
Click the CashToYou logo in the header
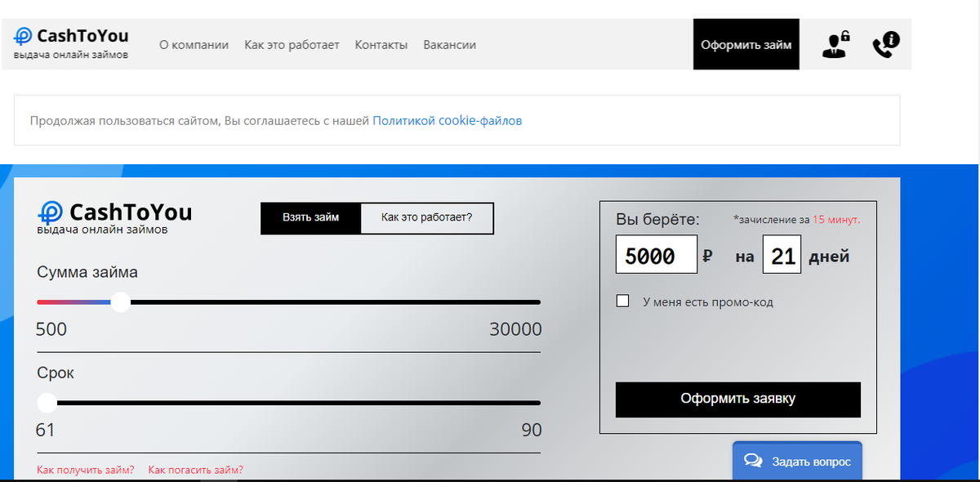click(71, 43)
